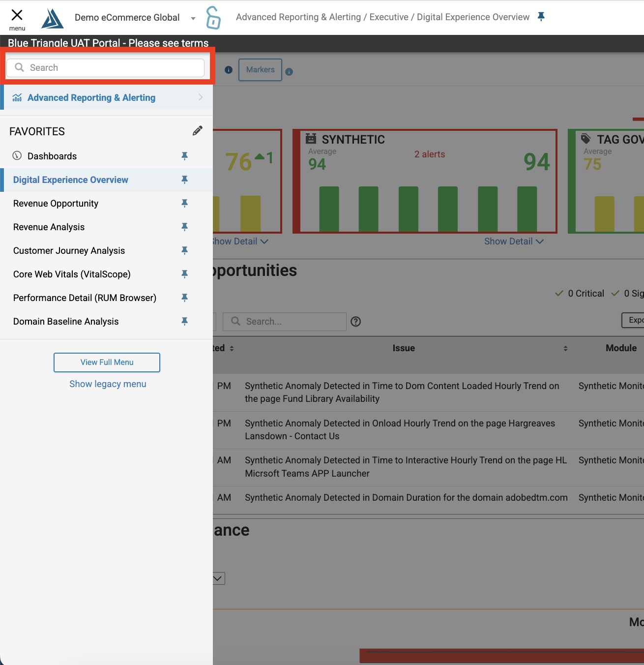Open Hargreaves Lansdown Contact Us anomaly issue
This screenshot has height=665, width=644.
(x=400, y=429)
